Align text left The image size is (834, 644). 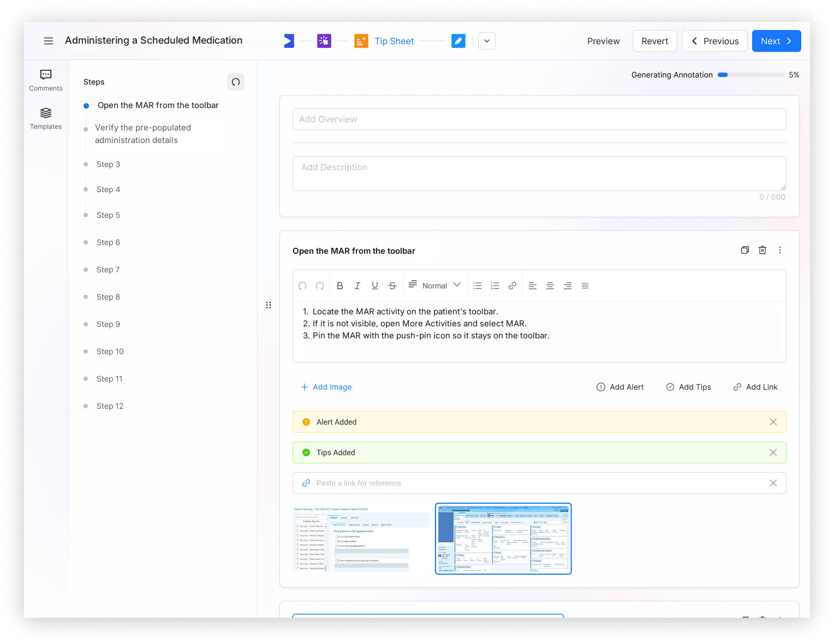(533, 285)
